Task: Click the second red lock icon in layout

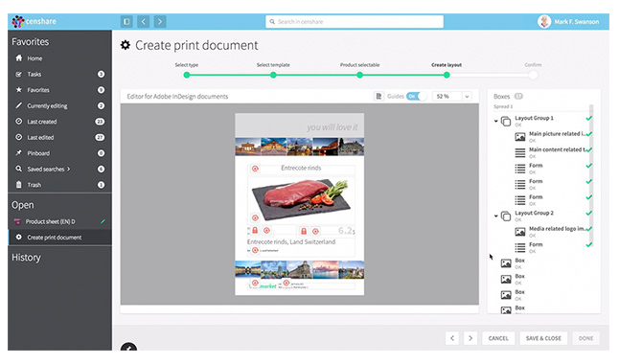Action: 304,231
